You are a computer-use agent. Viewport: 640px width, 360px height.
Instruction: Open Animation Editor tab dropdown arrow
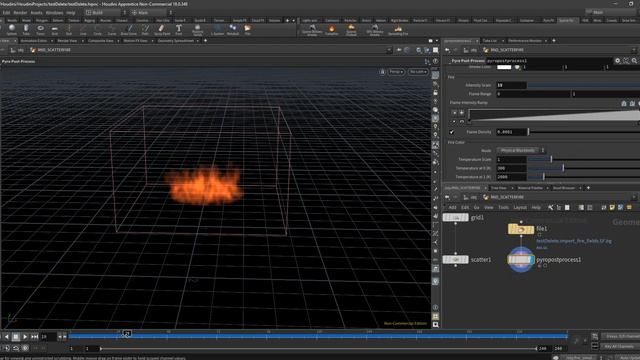[x=51, y=41]
